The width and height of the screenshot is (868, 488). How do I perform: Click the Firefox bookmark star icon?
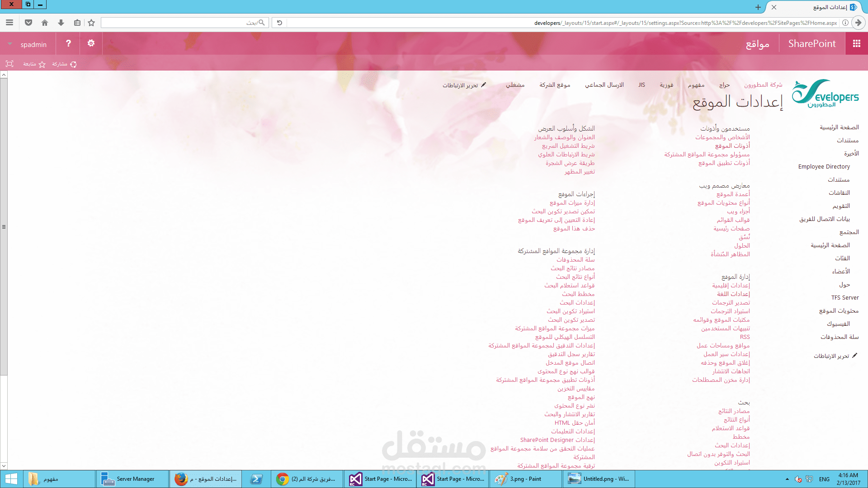click(x=91, y=23)
